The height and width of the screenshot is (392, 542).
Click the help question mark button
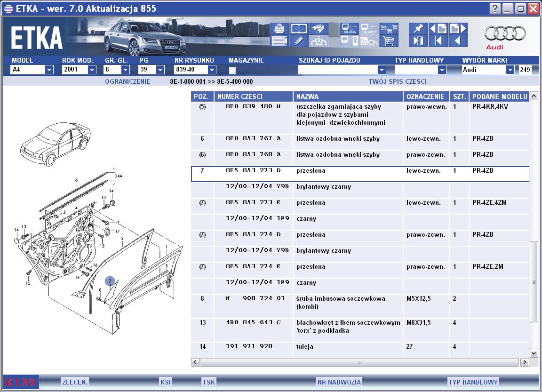[495, 8]
